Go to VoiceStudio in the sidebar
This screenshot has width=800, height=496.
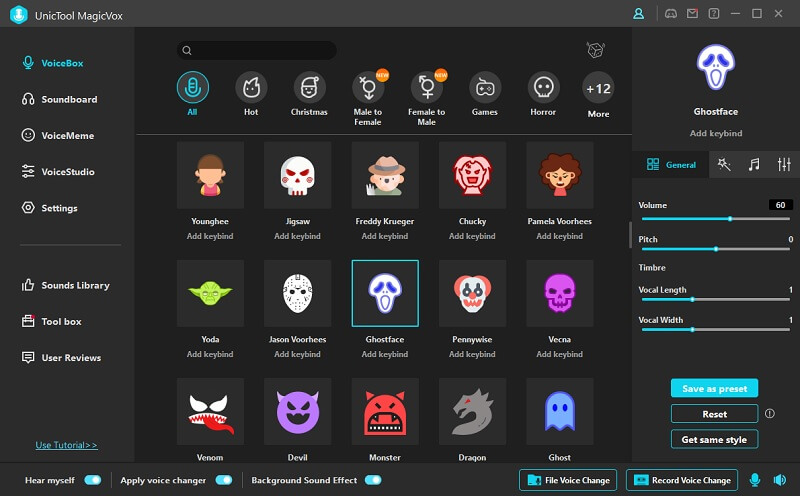(x=68, y=171)
